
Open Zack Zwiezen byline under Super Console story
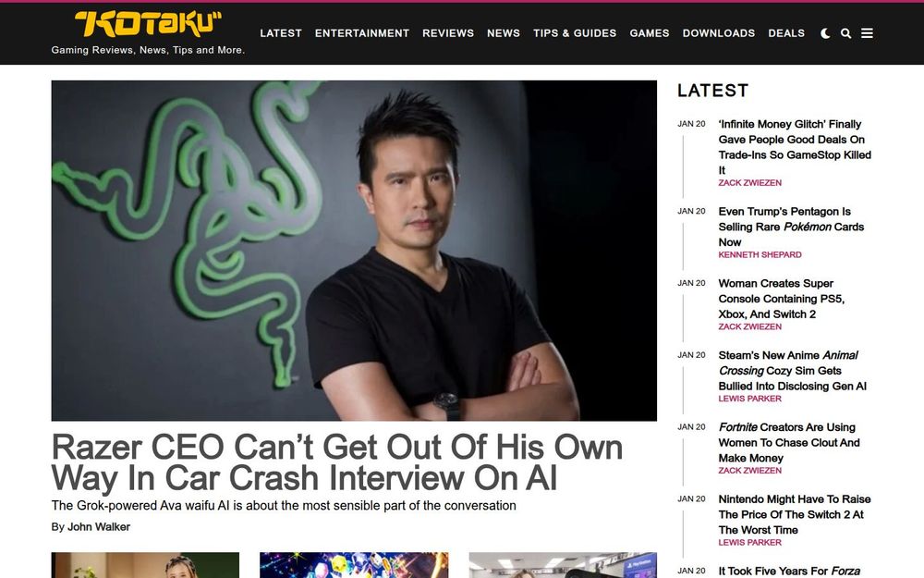point(749,326)
